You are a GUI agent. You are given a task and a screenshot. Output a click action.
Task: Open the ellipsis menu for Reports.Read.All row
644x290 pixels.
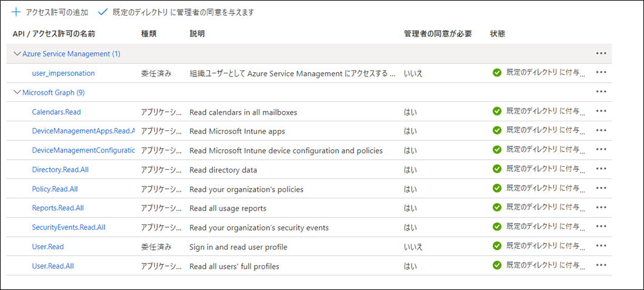coord(601,208)
